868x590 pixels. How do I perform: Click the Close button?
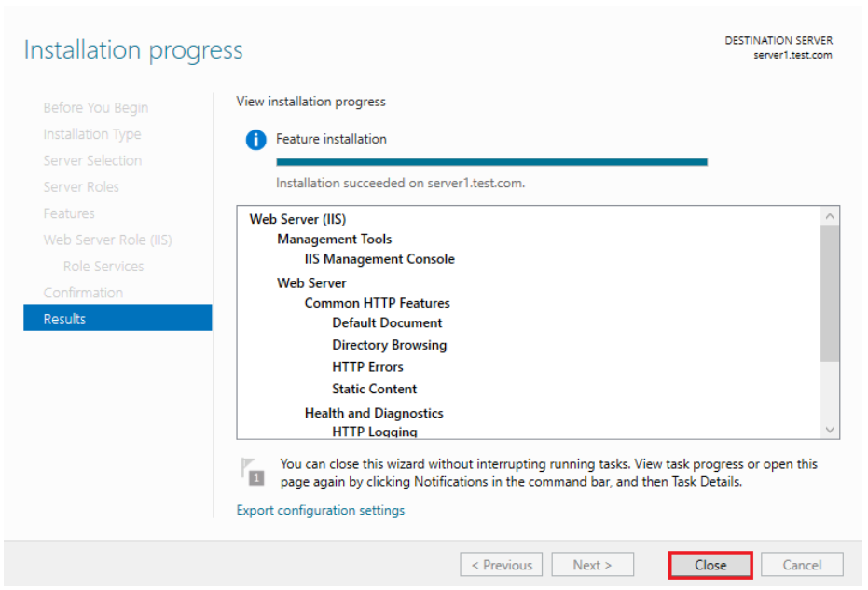tap(710, 565)
